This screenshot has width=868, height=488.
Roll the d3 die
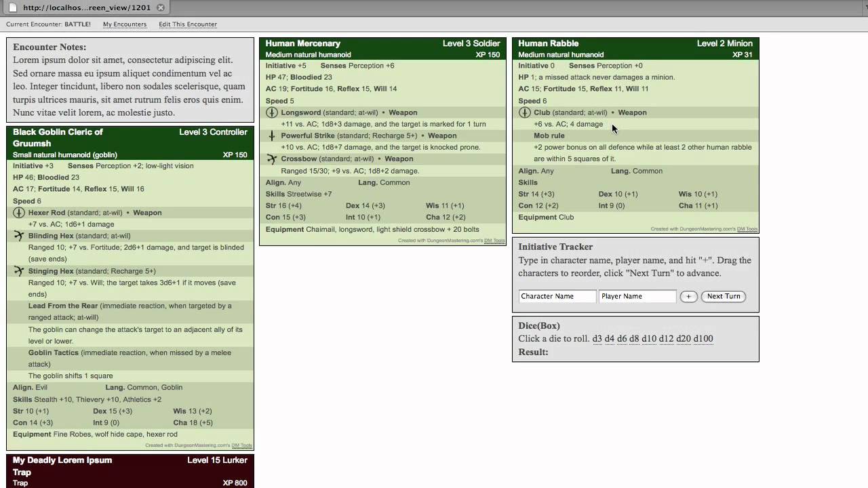click(597, 339)
